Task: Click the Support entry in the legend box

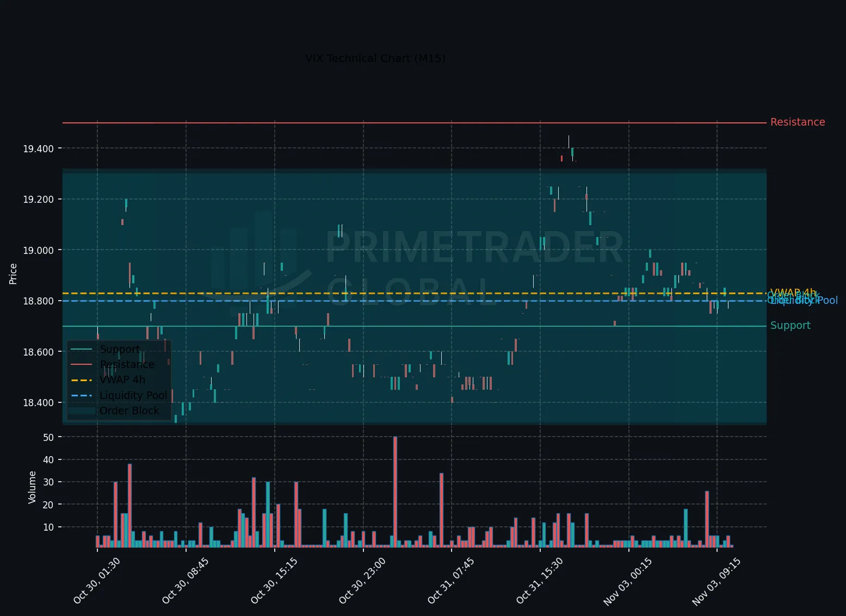Action: pos(120,349)
